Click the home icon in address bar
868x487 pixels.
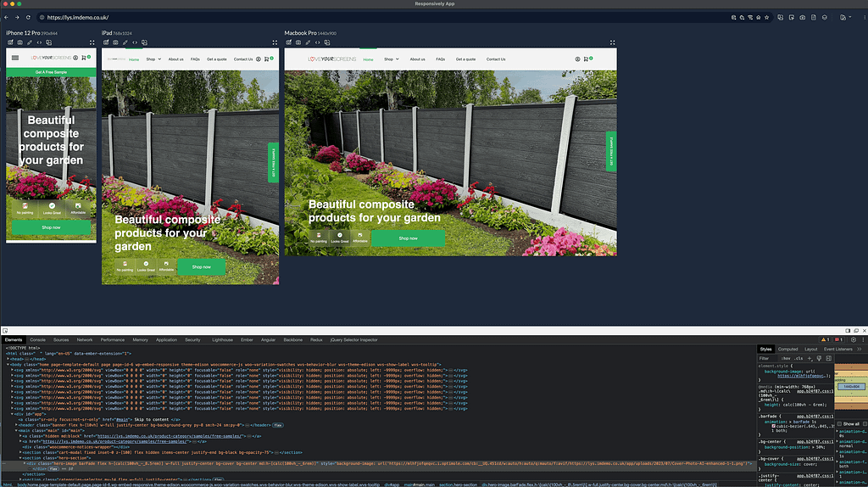coord(759,17)
